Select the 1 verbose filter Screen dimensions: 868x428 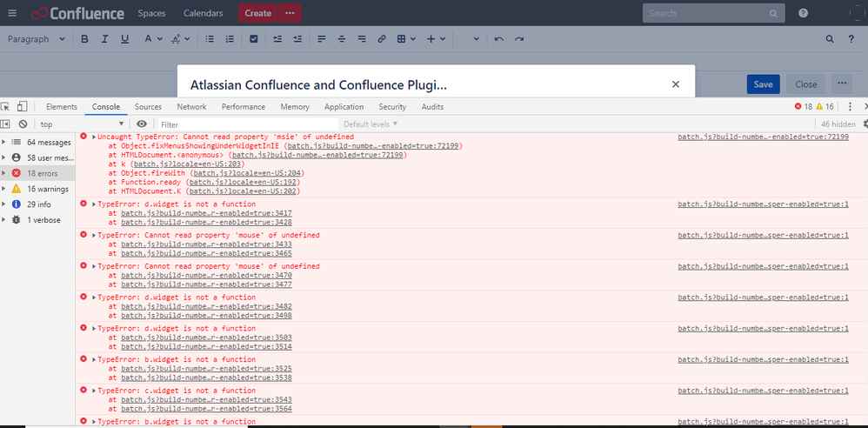(37, 220)
